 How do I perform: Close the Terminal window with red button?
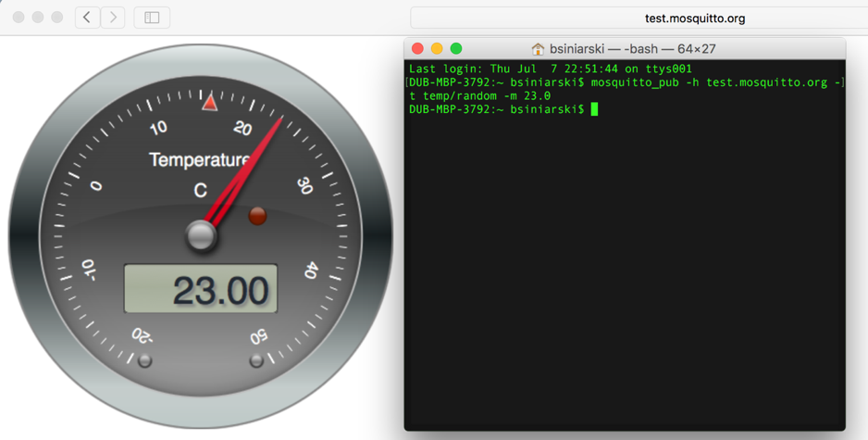click(417, 48)
